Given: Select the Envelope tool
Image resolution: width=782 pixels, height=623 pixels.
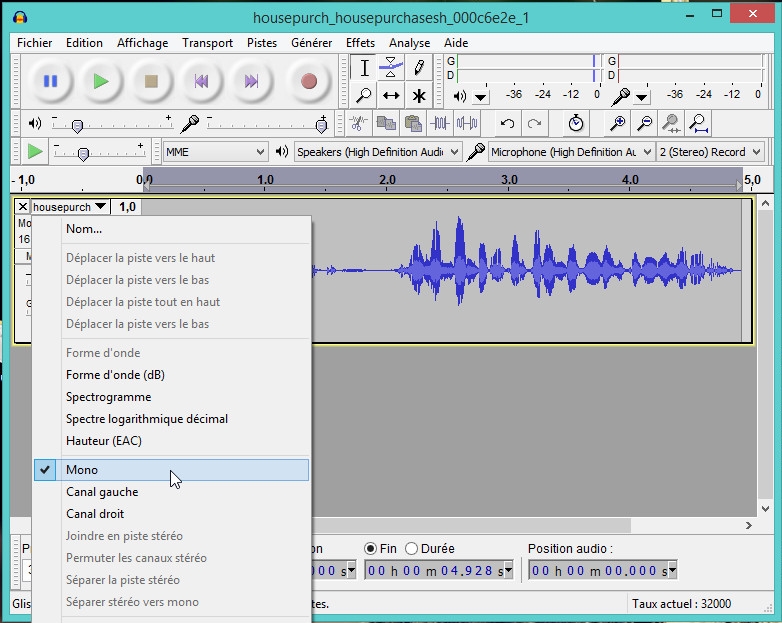Looking at the screenshot, I should [x=391, y=68].
